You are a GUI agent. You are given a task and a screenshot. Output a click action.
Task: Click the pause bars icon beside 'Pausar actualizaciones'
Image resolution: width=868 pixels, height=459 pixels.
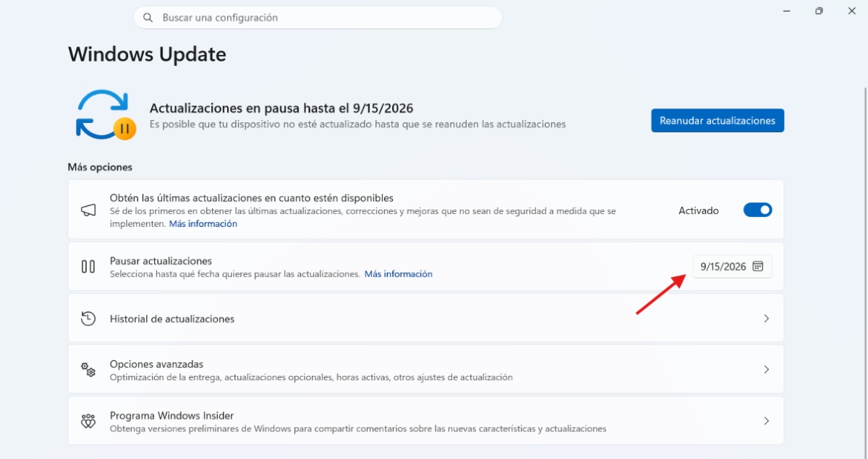click(x=88, y=267)
